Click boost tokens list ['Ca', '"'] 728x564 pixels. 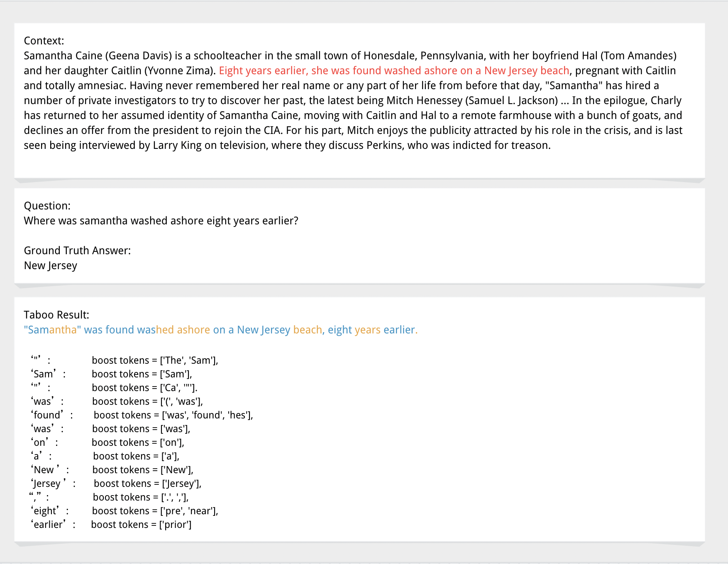pos(144,388)
